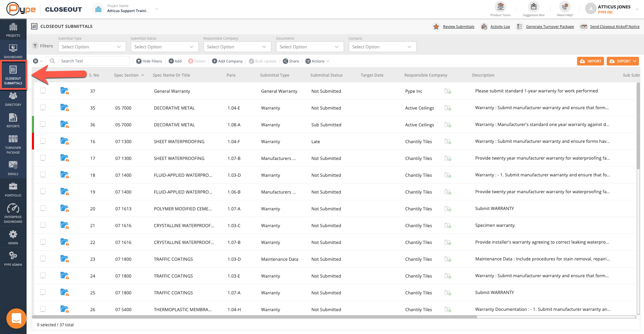The width and height of the screenshot is (644, 334).
Task: Check the box for row 20 Polymer Modified
Action: (x=43, y=208)
